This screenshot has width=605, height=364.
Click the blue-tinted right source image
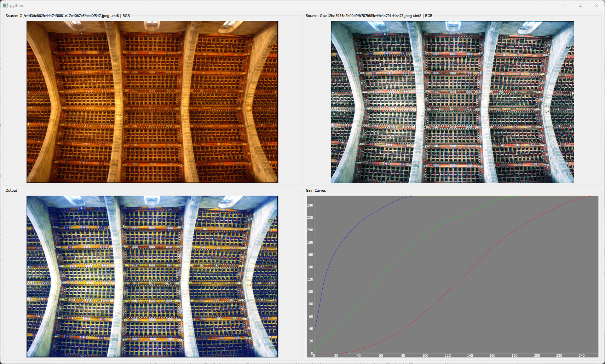(452, 102)
